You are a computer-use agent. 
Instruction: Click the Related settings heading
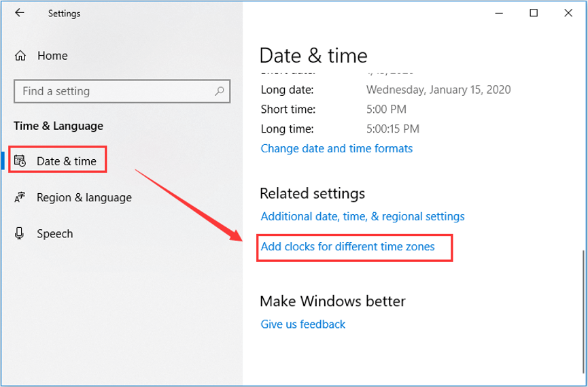pos(313,194)
